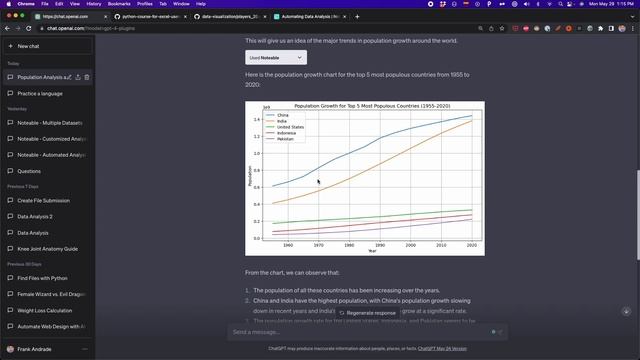Open Female Wizard vs. Evil Dragon chat
Viewport: 640px width, 360px height.
click(x=48, y=294)
